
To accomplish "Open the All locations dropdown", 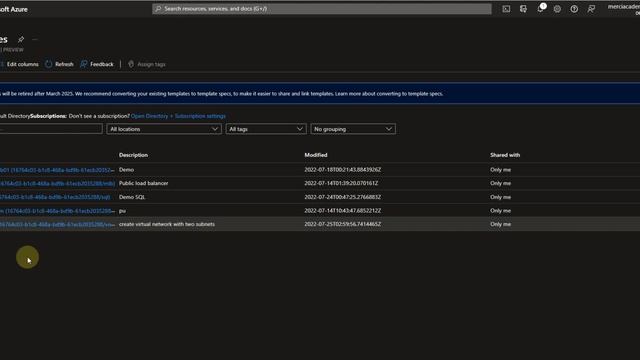I will 164,129.
